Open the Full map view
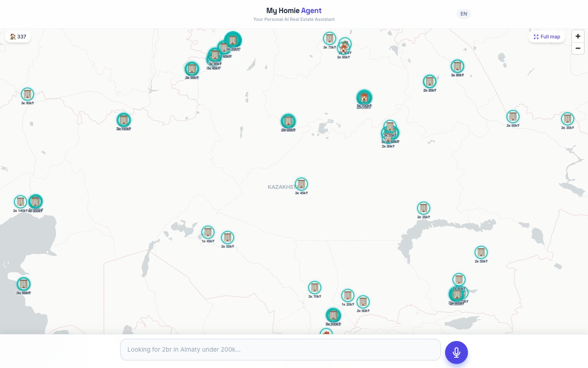The width and height of the screenshot is (588, 368). (x=547, y=37)
